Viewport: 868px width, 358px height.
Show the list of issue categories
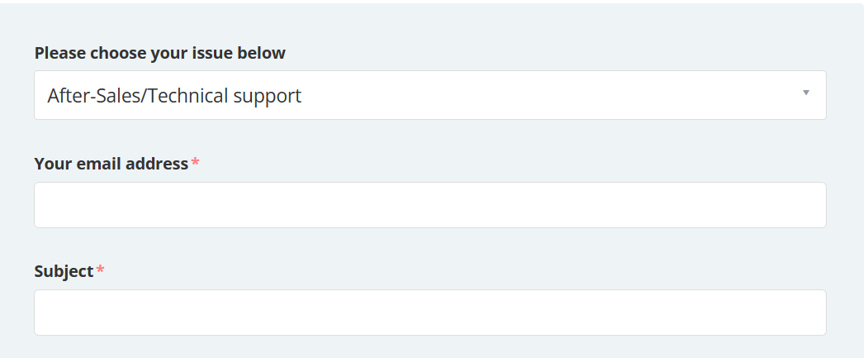click(x=429, y=95)
